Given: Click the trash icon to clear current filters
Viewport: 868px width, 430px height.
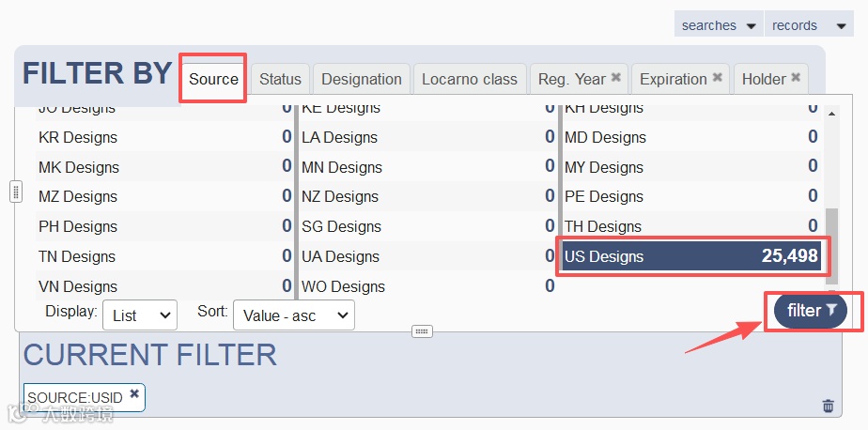Looking at the screenshot, I should (829, 406).
